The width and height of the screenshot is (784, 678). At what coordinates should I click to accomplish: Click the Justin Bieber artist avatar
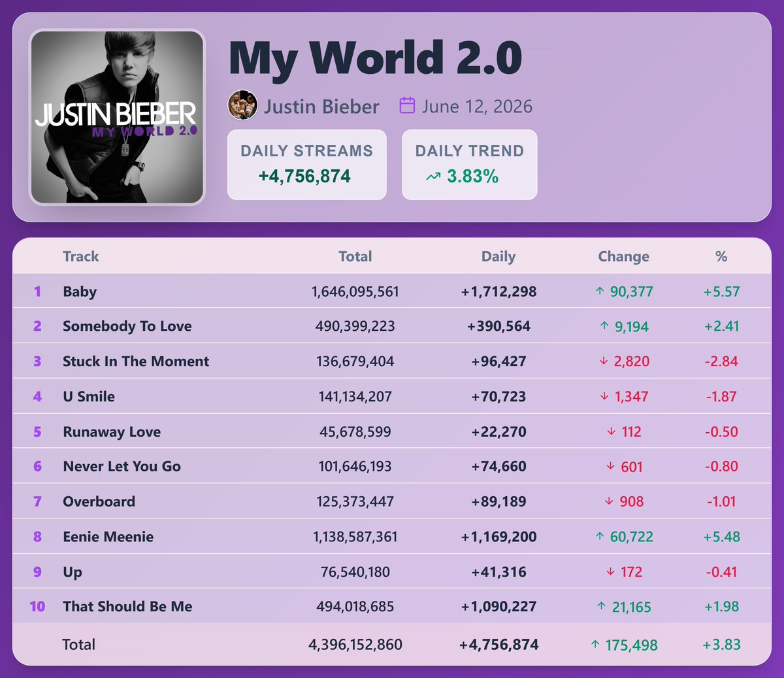point(242,105)
